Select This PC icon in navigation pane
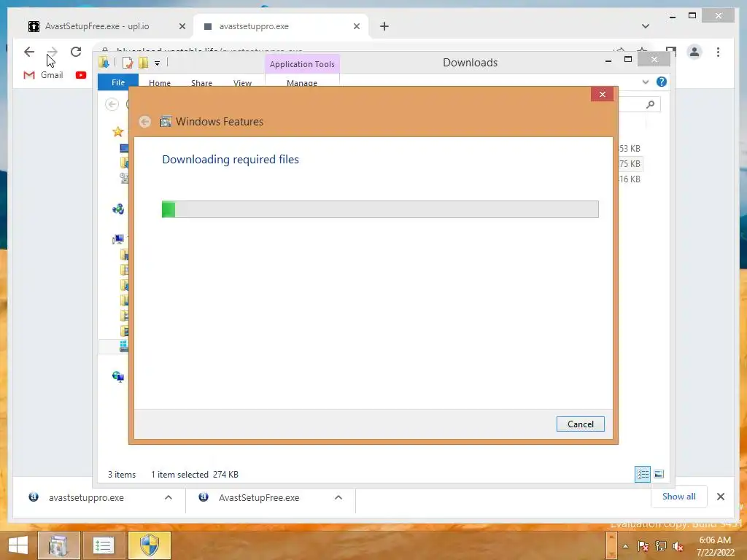Viewport: 747px width, 560px height. 118,239
